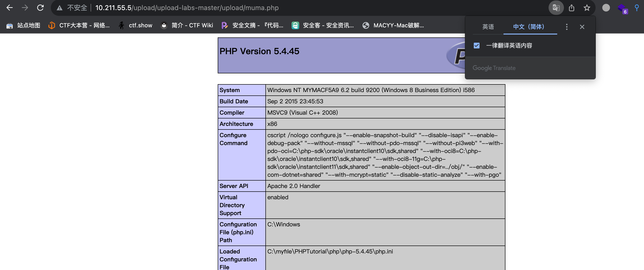
Task: Click the Build Date label
Action: [x=234, y=101]
